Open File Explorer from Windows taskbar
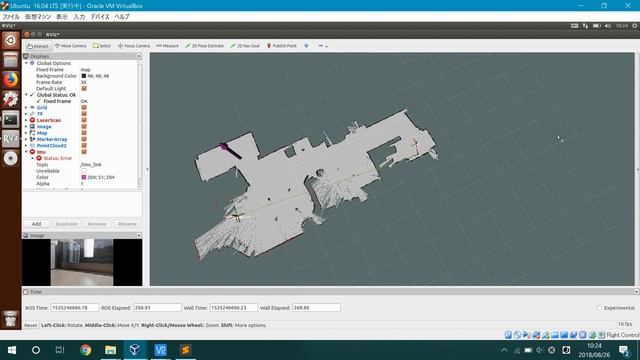 pos(110,350)
